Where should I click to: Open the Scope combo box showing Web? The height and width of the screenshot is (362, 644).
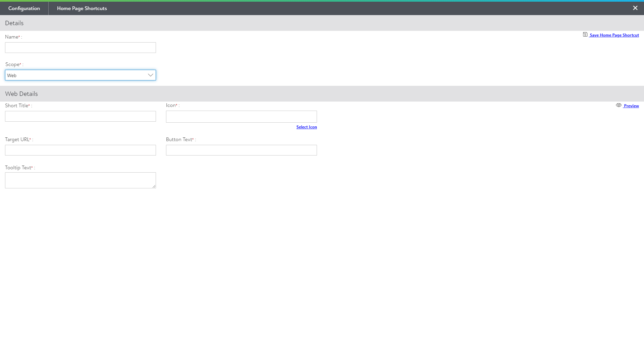77,75
